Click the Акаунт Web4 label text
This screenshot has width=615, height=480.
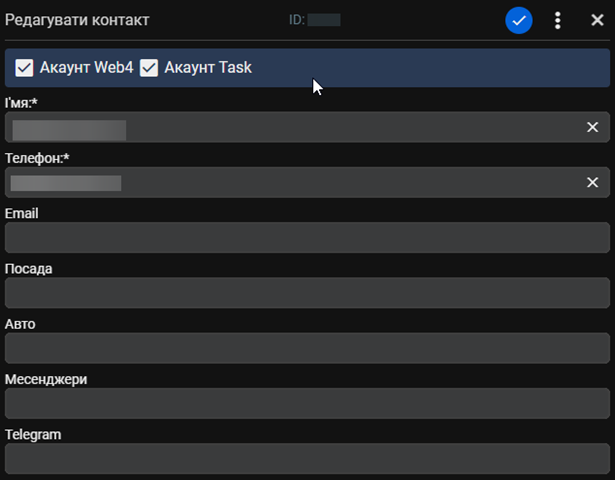[87, 67]
